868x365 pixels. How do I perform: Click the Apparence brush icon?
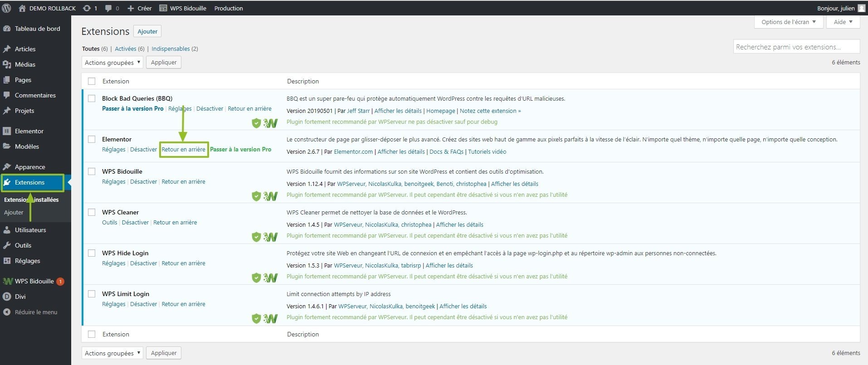(x=7, y=167)
